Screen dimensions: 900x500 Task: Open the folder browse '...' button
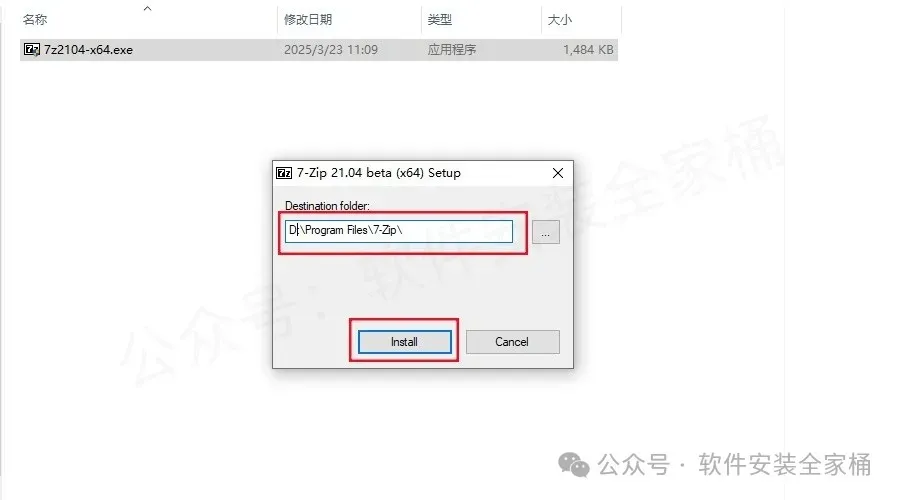(x=545, y=232)
